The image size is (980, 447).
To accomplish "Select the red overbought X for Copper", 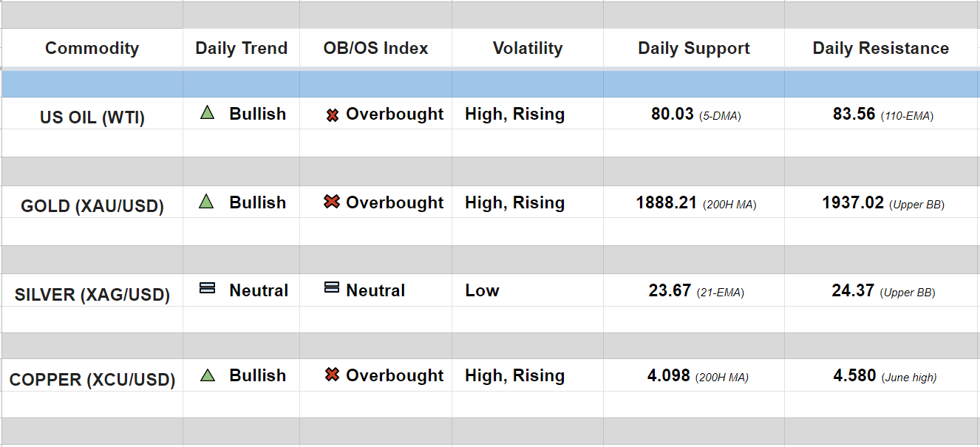I will pyautogui.click(x=332, y=375).
